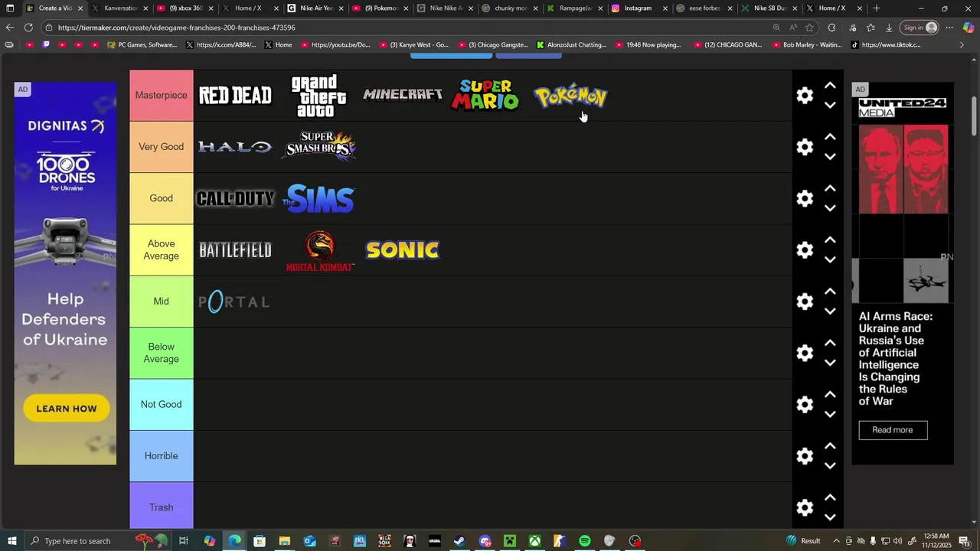Open settings gear for Above Average tier
This screenshot has width=980, height=551.
pyautogui.click(x=805, y=250)
